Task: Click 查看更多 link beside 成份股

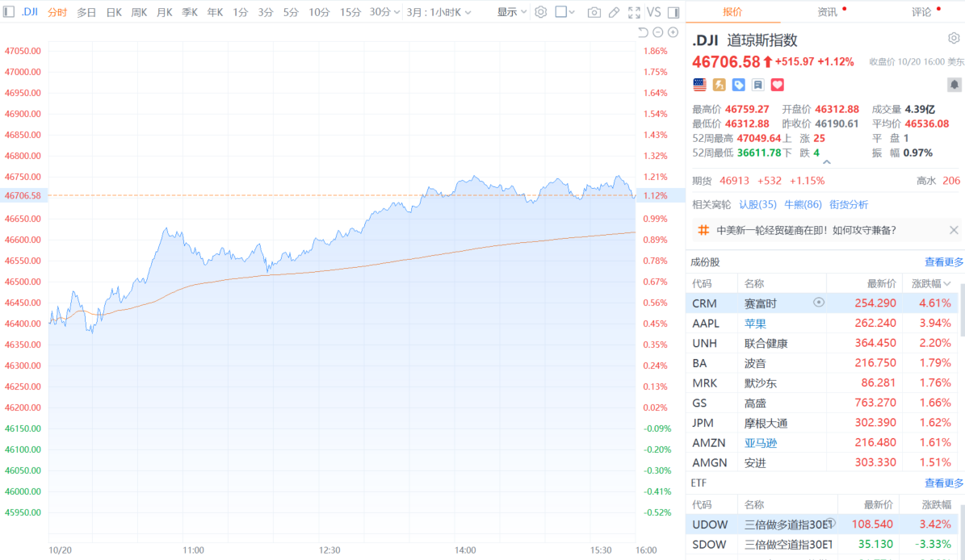Action: (944, 262)
